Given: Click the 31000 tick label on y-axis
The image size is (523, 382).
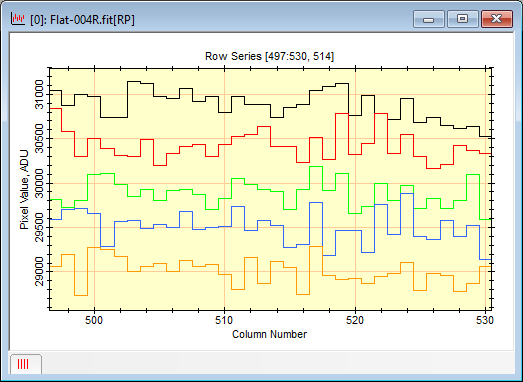Looking at the screenshot, I should 39,94.
